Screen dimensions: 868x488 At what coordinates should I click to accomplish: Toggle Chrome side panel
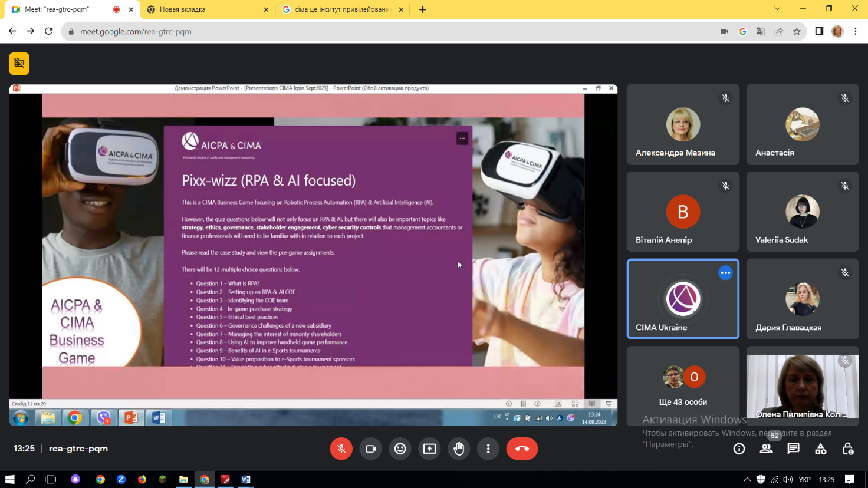point(819,31)
